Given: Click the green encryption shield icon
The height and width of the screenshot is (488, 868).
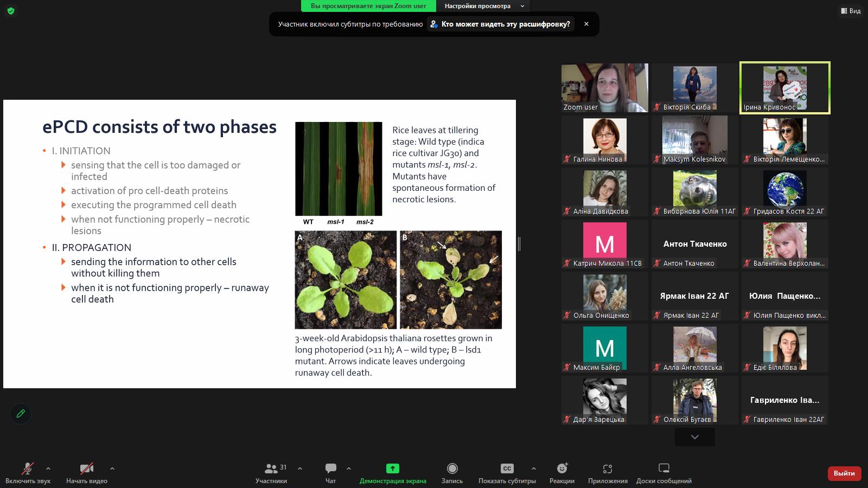Looking at the screenshot, I should (x=11, y=11).
